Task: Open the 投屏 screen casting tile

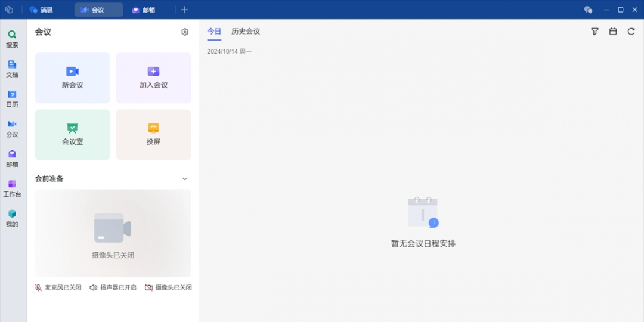Action: (x=153, y=134)
